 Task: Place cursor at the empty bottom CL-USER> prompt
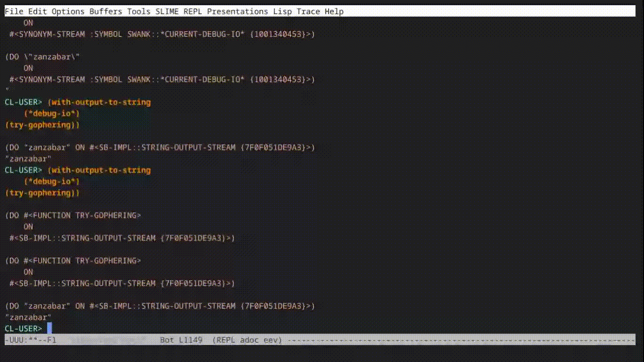point(49,328)
